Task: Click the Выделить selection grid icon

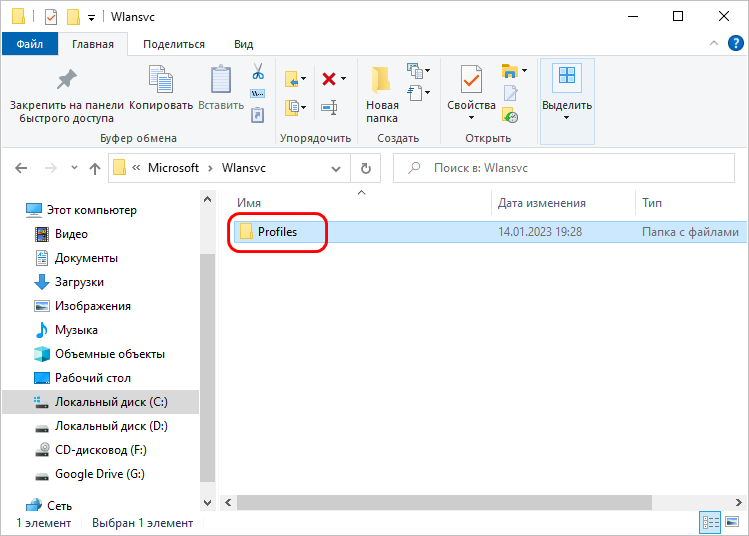Action: (567, 75)
